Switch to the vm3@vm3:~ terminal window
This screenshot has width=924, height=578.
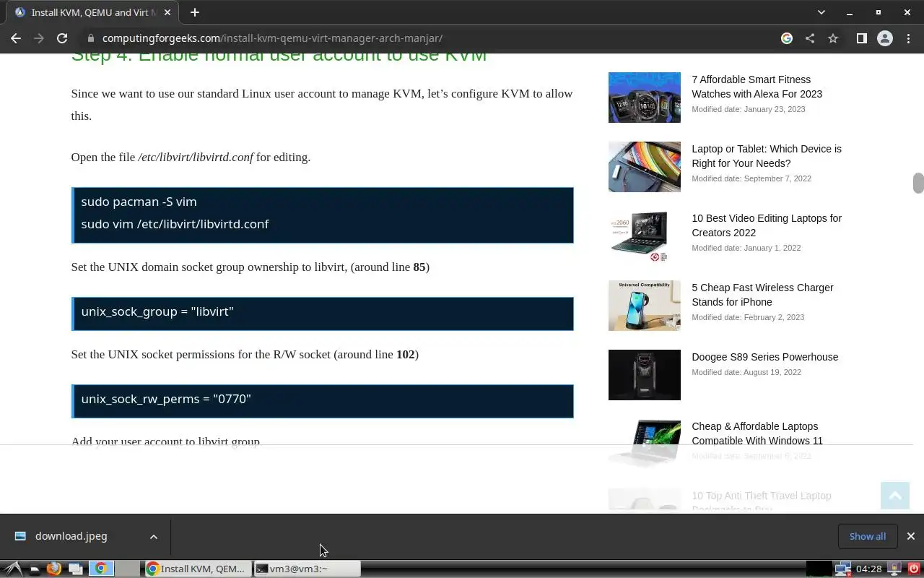point(307,569)
